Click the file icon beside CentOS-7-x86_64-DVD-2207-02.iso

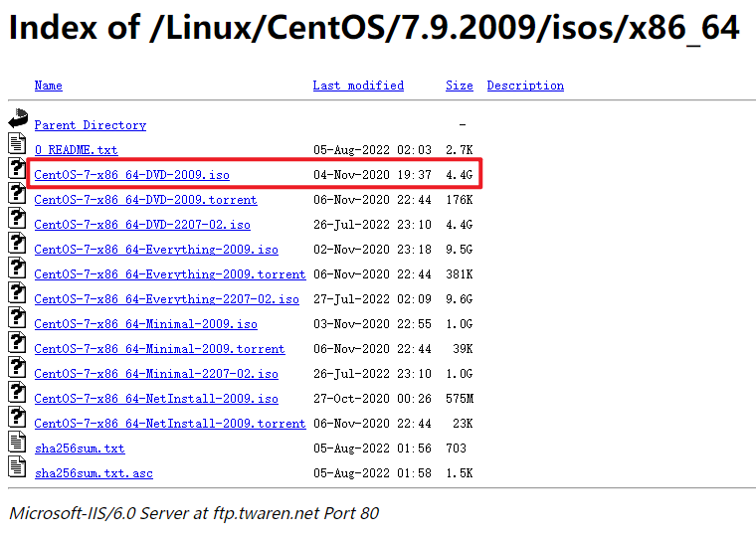[x=17, y=218]
